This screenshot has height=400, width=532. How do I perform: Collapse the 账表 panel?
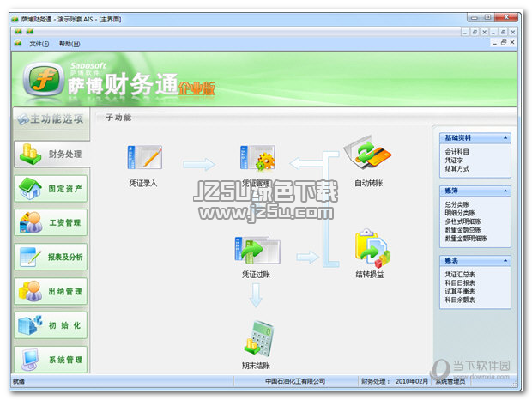[505, 261]
